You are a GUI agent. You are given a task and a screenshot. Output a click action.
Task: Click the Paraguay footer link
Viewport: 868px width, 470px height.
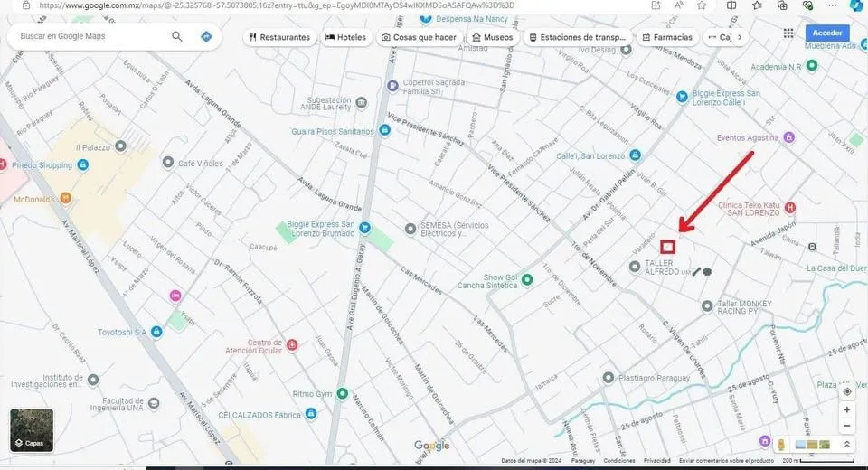(583, 461)
